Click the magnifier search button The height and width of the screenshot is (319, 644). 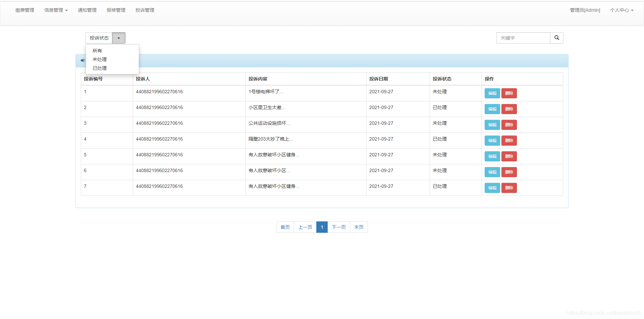[556, 38]
